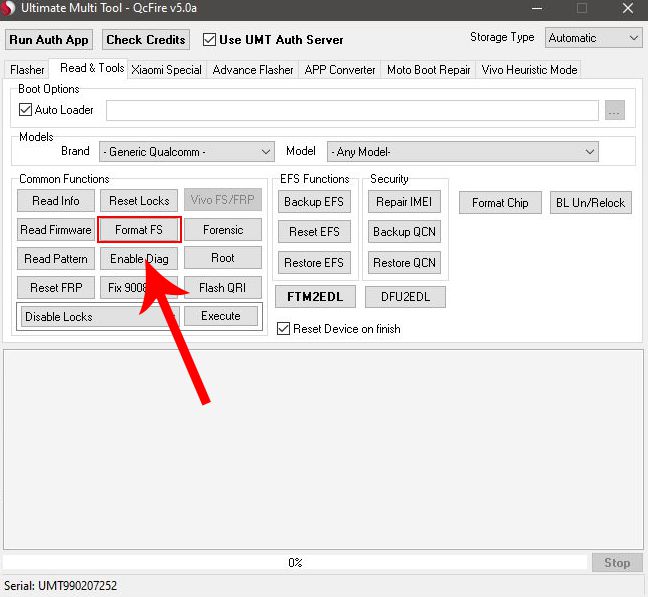Click the Stop button
Screen dimensions: 648x597
(x=617, y=563)
